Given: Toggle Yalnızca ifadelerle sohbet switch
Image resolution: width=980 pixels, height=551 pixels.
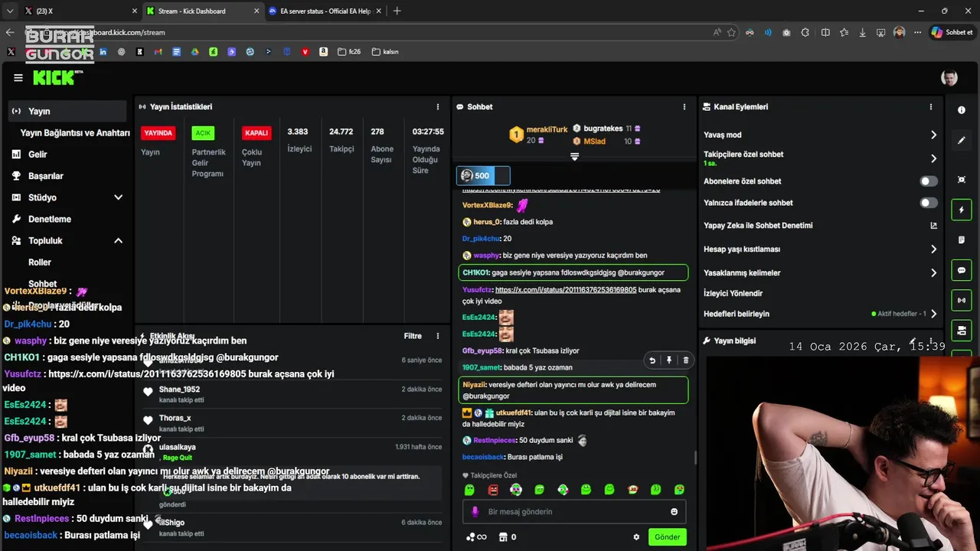Looking at the screenshot, I should (x=929, y=203).
